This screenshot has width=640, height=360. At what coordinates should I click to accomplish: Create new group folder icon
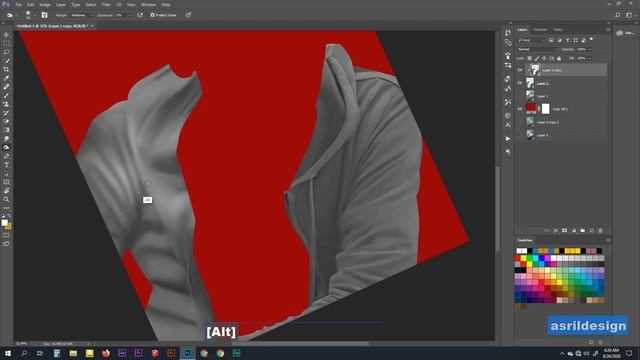pos(582,231)
